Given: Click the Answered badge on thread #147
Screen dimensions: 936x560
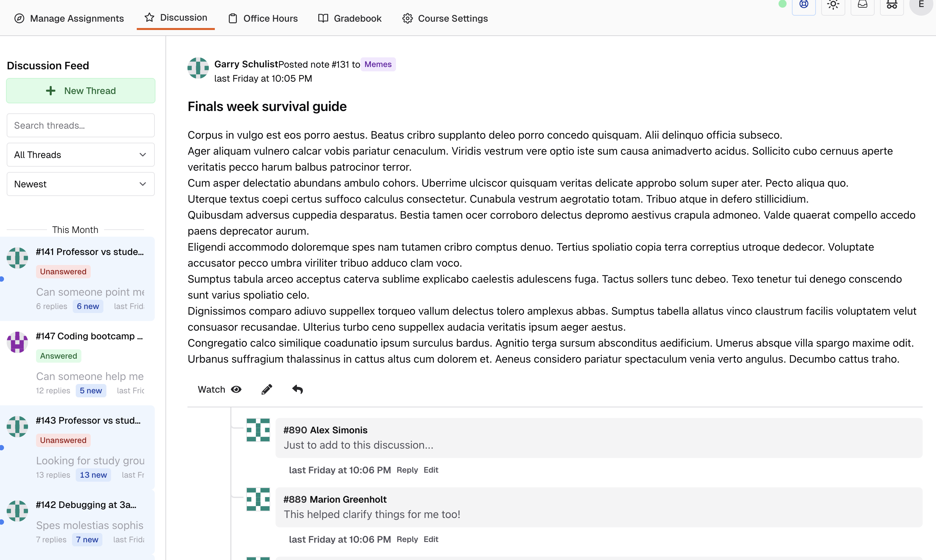Looking at the screenshot, I should (x=58, y=356).
